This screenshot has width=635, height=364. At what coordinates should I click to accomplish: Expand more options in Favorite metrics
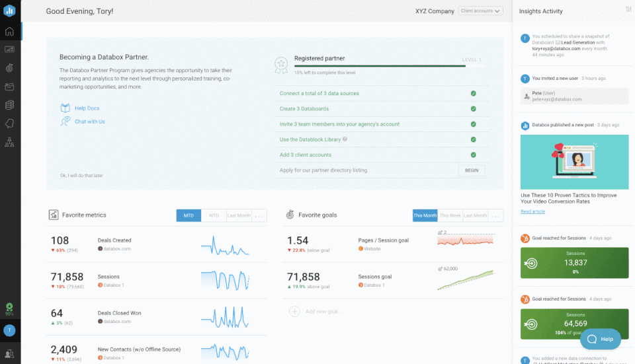(259, 215)
